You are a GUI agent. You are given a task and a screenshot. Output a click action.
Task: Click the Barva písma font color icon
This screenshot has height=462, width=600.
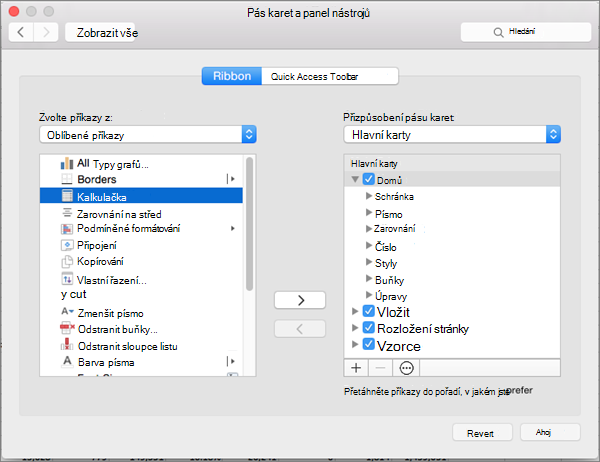click(x=67, y=361)
